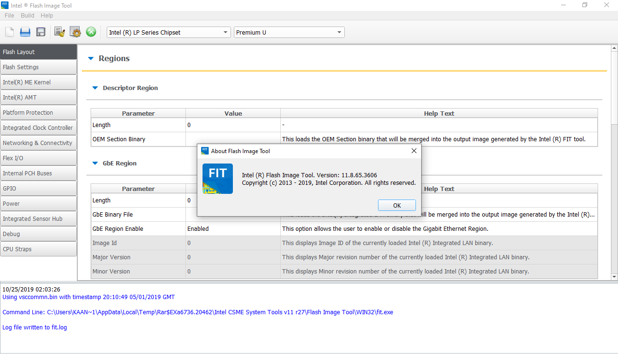Click the 'Using vsccommn.bin with timestamp' log line
618x364 pixels.
click(x=89, y=297)
